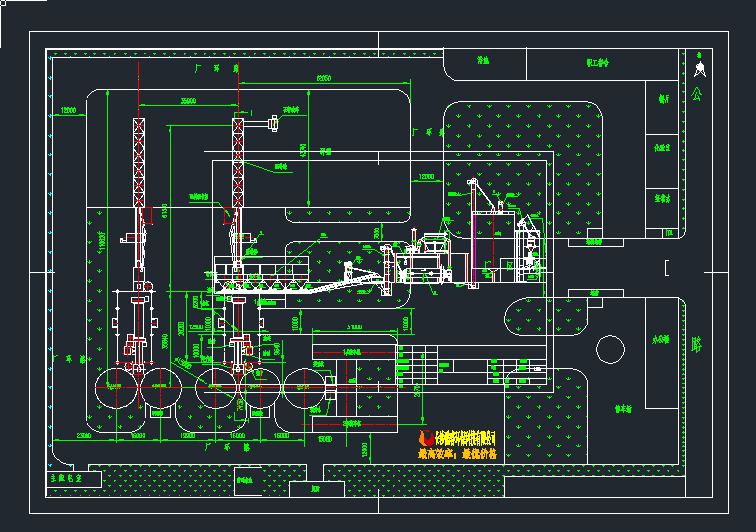
Task: Click the 餐厅 room label
Action: [x=664, y=99]
